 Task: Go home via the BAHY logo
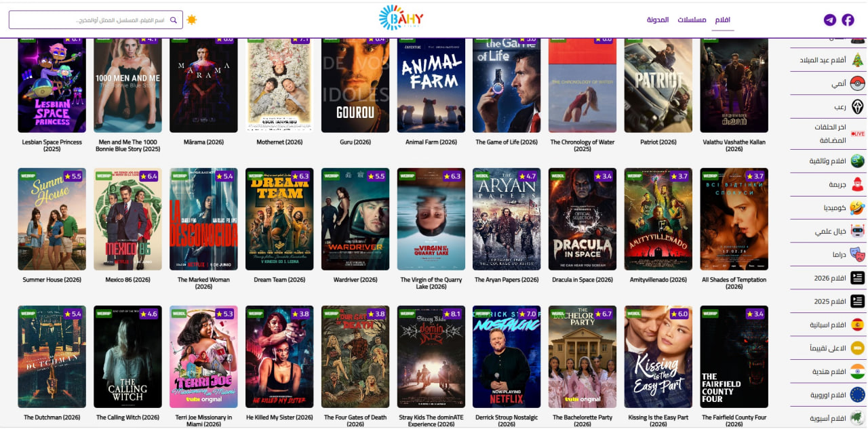pyautogui.click(x=401, y=18)
